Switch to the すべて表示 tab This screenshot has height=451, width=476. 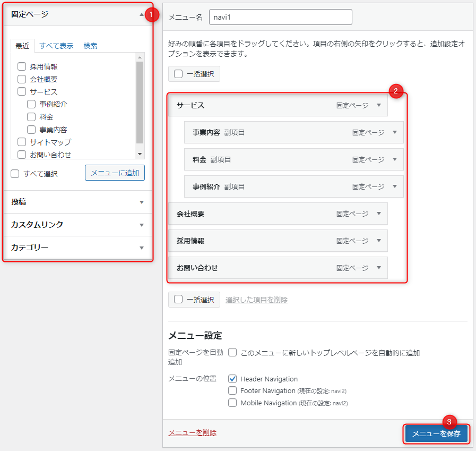click(56, 46)
